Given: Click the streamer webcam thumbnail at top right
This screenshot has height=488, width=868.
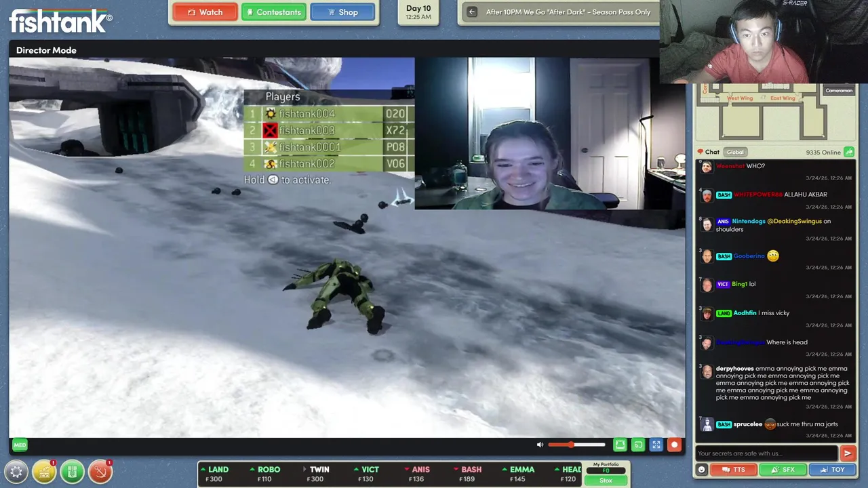Looking at the screenshot, I should (x=764, y=42).
